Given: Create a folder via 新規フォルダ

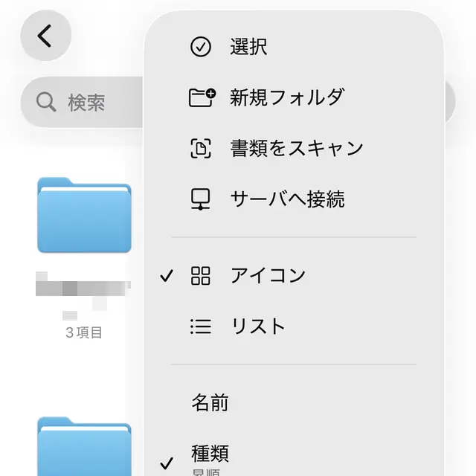Looking at the screenshot, I should pyautogui.click(x=287, y=97).
